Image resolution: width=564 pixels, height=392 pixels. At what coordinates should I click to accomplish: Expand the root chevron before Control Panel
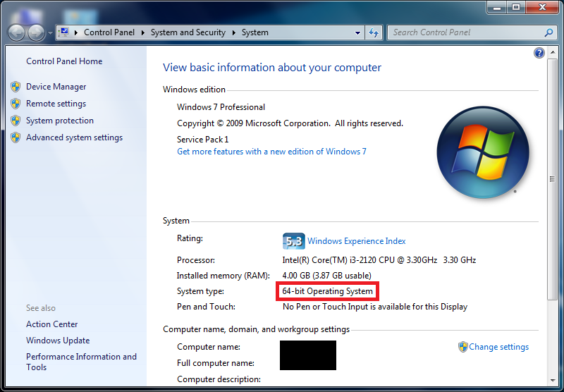pos(76,32)
